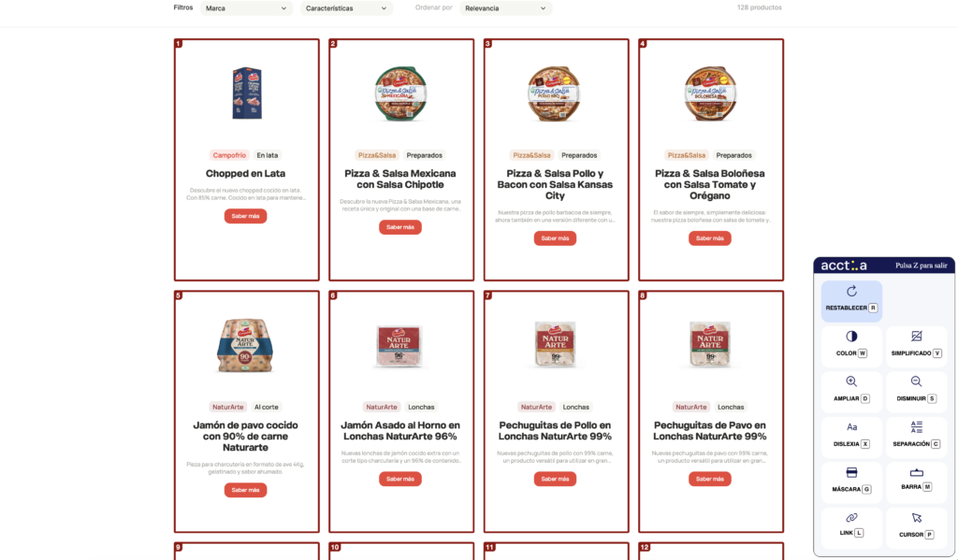Viewport: 958px width, 560px height.
Task: Open the Relevancia sort dropdown
Action: pyautogui.click(x=506, y=8)
